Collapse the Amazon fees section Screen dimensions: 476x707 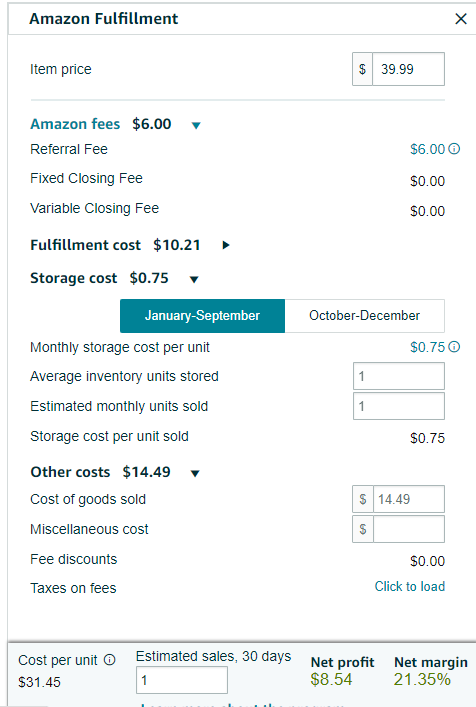click(196, 125)
